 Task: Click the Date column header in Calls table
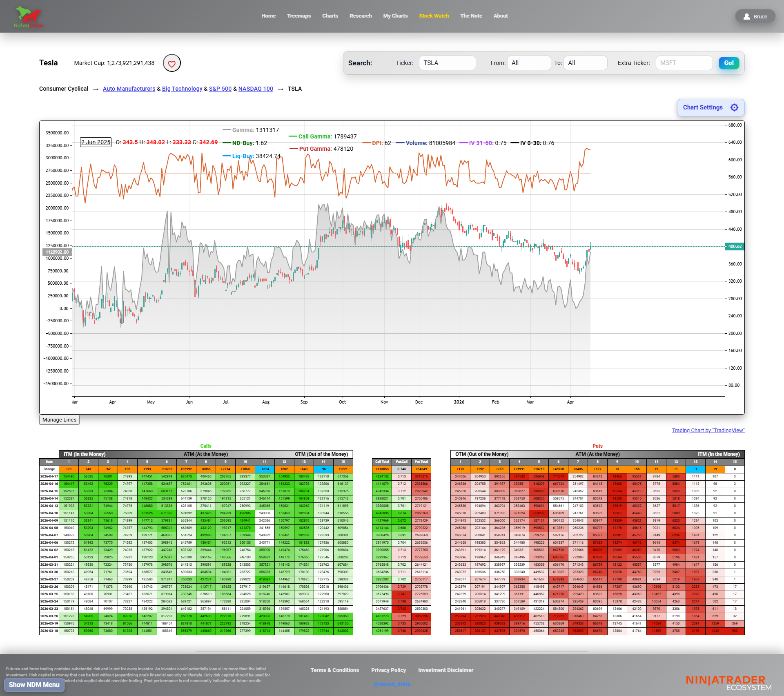tap(49, 462)
